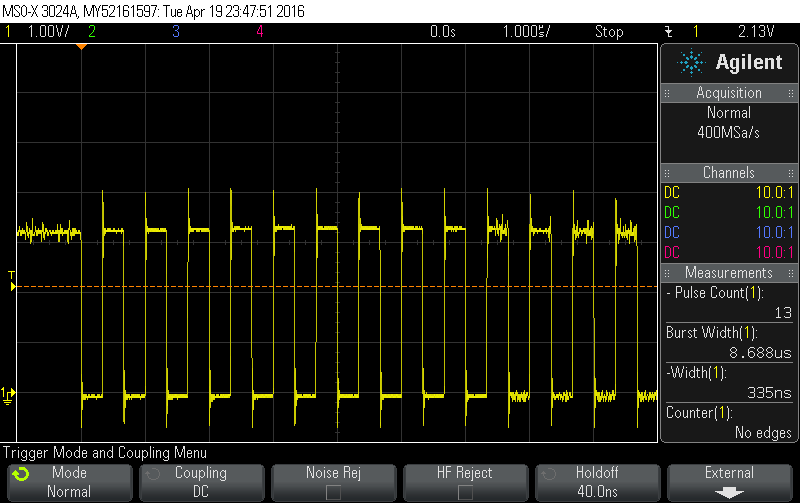Click the falling edge trigger slope icon
This screenshot has width=800, height=503.
click(x=668, y=31)
